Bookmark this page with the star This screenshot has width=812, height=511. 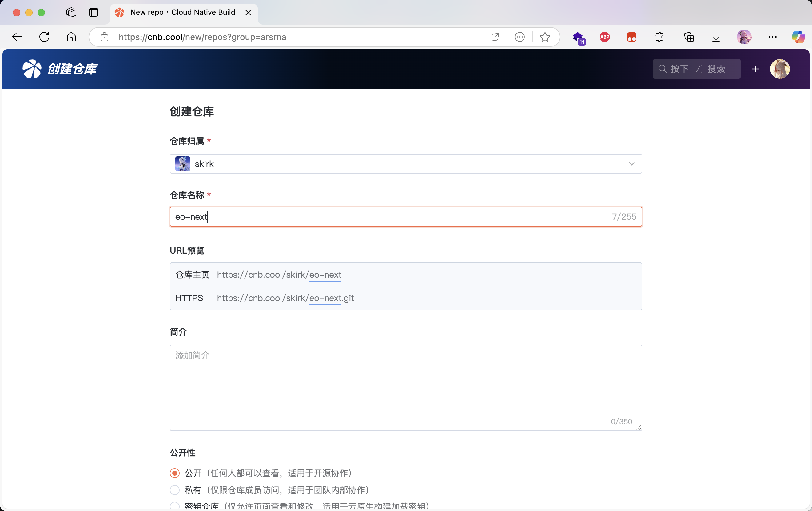click(x=545, y=37)
